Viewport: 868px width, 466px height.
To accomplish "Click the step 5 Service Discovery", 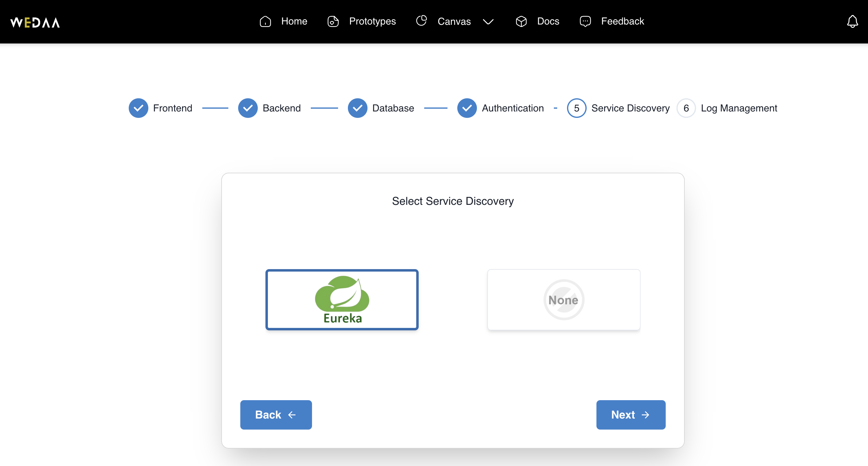I will (x=576, y=108).
